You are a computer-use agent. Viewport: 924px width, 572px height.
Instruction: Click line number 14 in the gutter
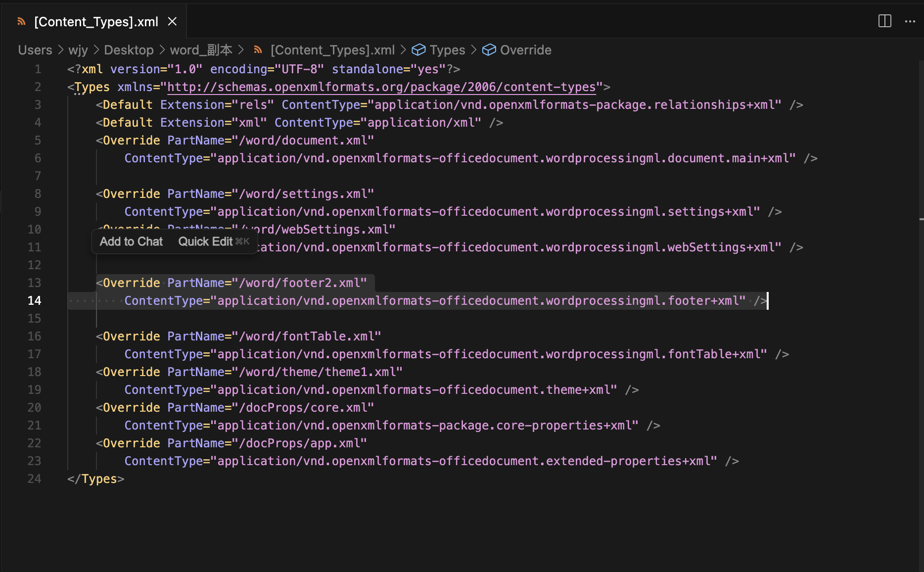tap(34, 301)
